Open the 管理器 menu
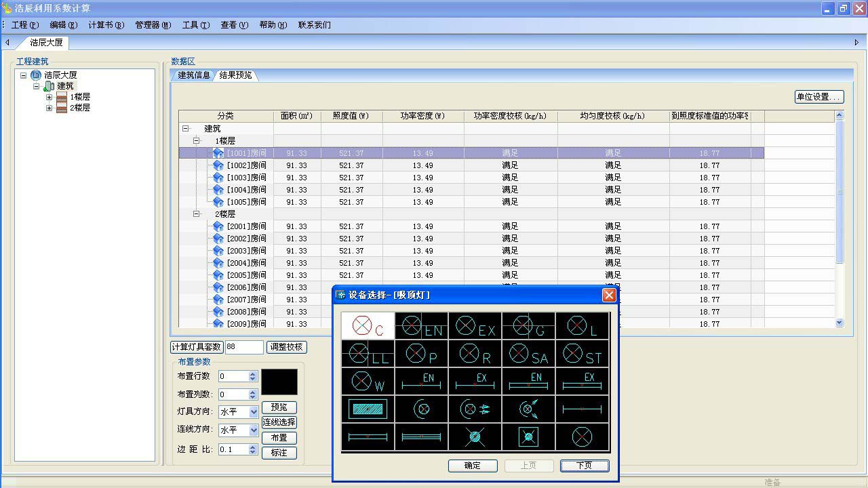The image size is (868, 488). [x=153, y=25]
